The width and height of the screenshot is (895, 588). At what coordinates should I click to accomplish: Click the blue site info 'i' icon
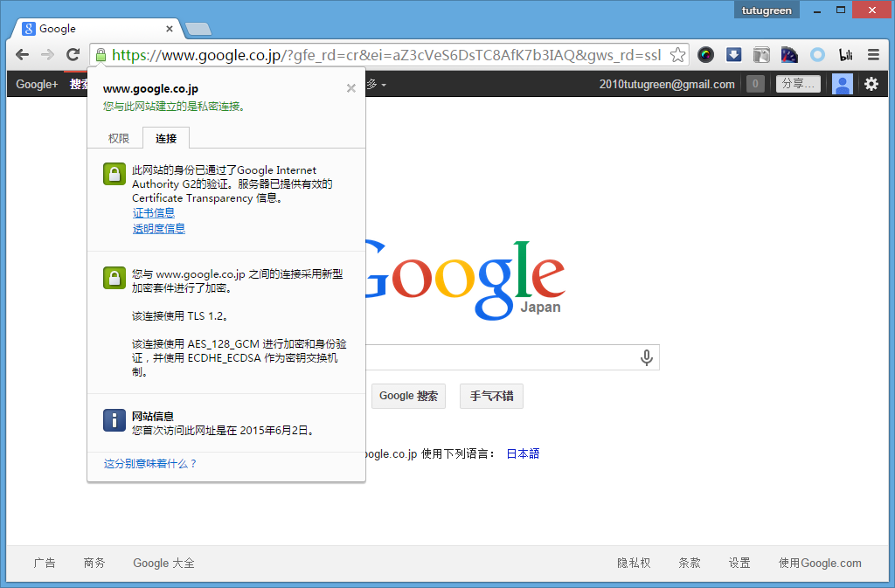[114, 420]
